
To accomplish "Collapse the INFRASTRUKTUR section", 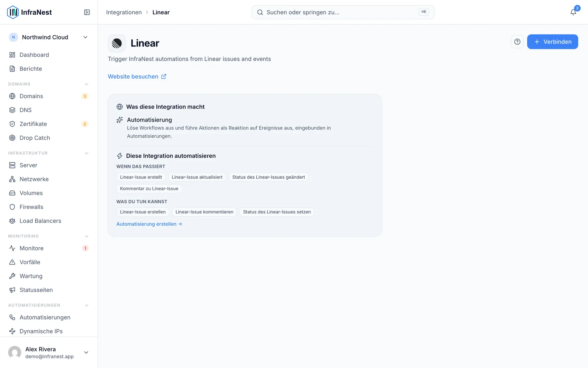I will (86, 153).
